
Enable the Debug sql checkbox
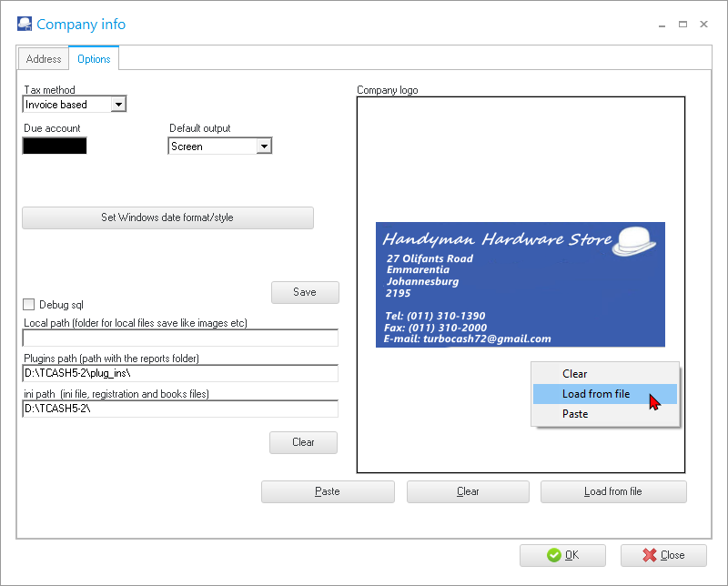pos(29,305)
